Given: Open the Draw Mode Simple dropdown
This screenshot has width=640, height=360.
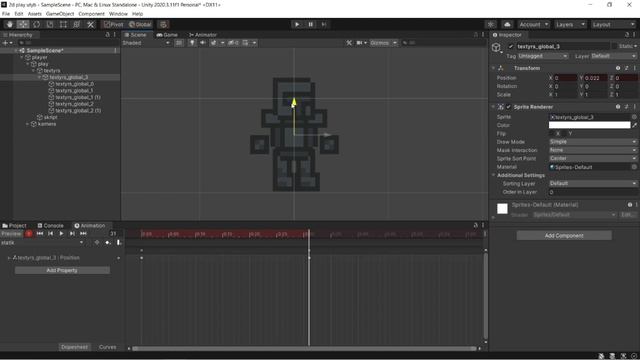Looking at the screenshot, I should (593, 142).
